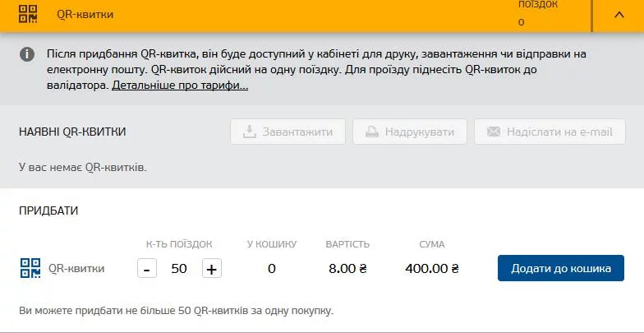Click the Надіслати на e-mail envelope button
Image resolution: width=644 pixels, height=333 pixels.
click(550, 132)
